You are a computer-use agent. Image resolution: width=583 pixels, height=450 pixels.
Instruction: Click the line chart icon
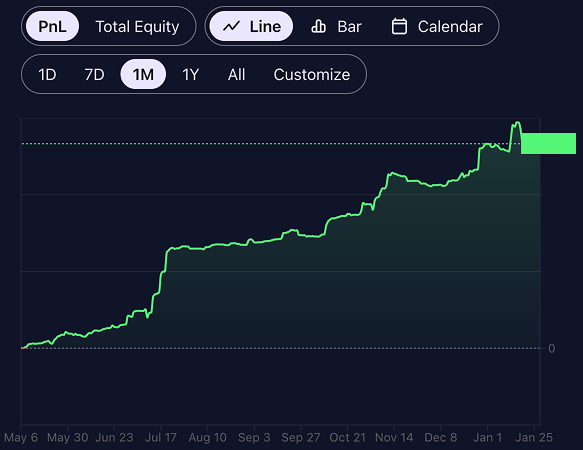pos(231,26)
